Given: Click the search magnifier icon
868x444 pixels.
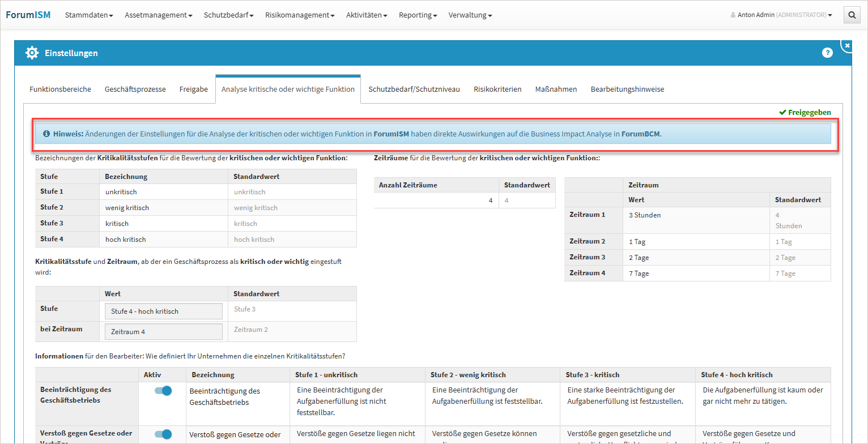Looking at the screenshot, I should [852, 15].
